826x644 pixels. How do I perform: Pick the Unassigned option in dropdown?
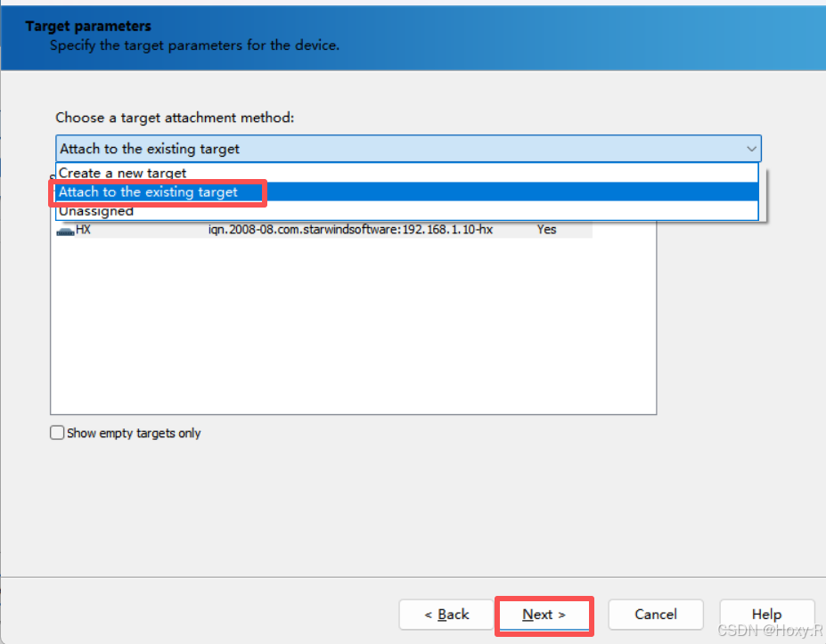coord(406,210)
